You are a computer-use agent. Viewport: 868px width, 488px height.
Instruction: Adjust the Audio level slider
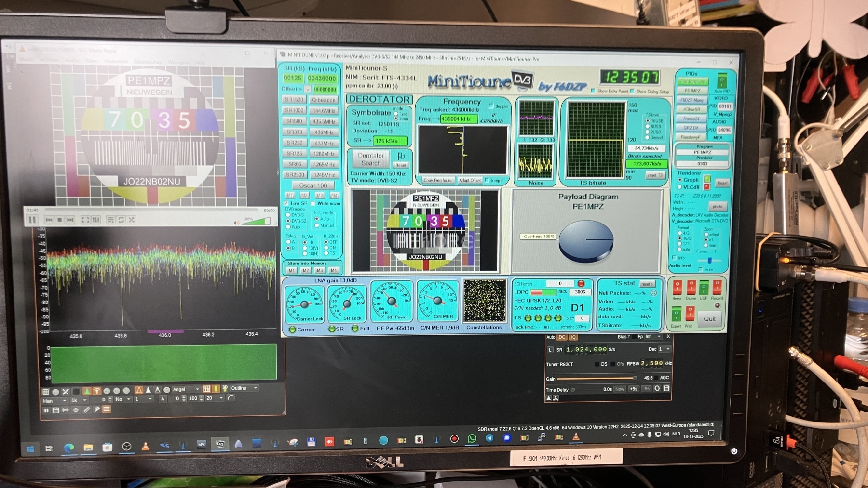coord(709,261)
